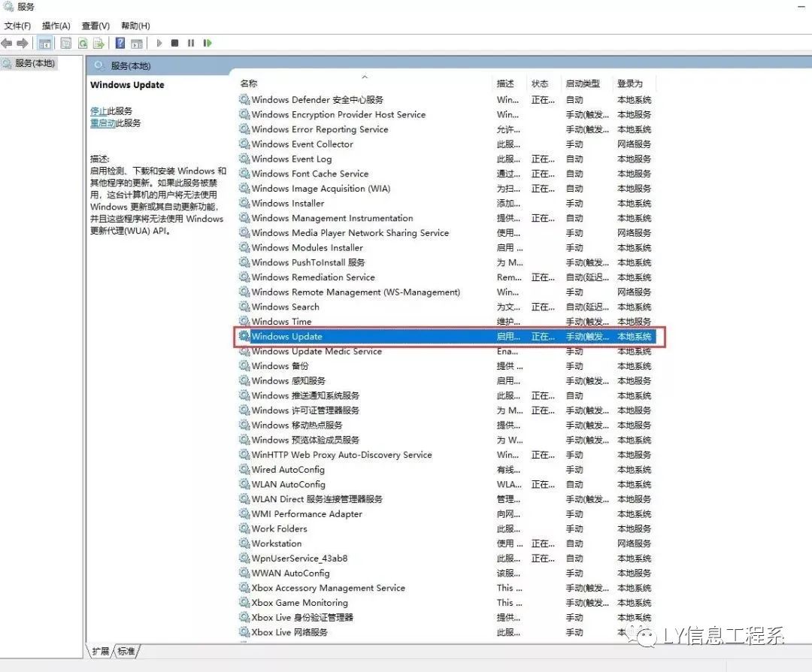This screenshot has width=812, height=672.
Task: Click the Back arrow toolbar icon
Action: click(x=7, y=44)
